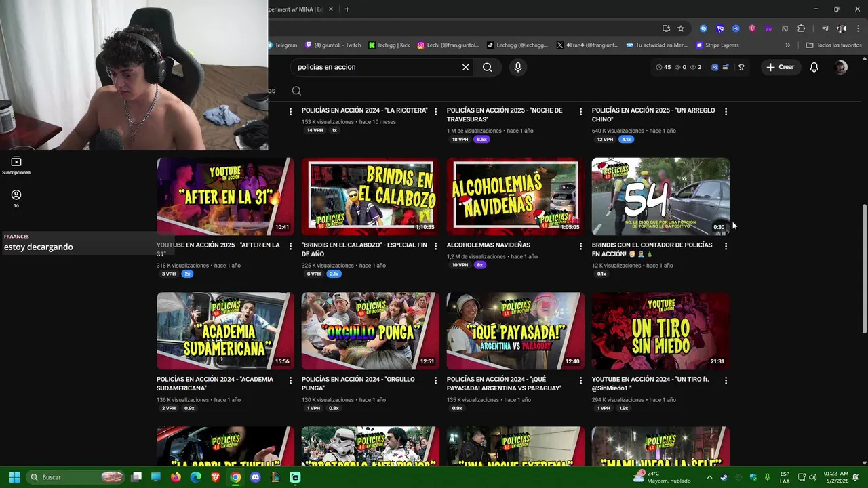Play the "¡QUÉ PAYASADA!" thumbnail
Viewport: 868px width, 488px height.
pos(515,331)
